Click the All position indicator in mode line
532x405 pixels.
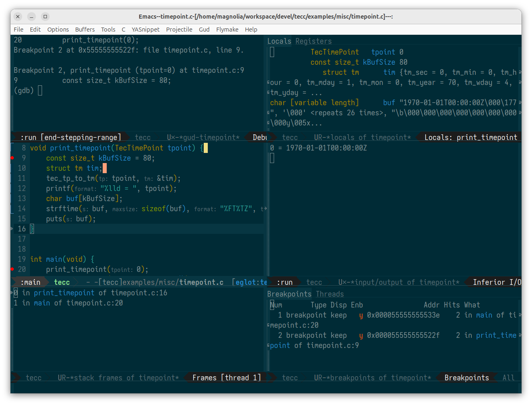pos(509,378)
